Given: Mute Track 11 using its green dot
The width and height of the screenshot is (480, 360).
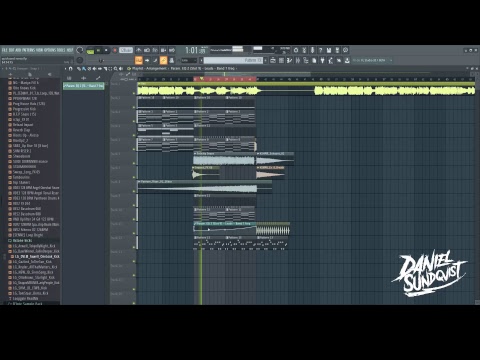Looking at the screenshot, I should coord(134,233).
